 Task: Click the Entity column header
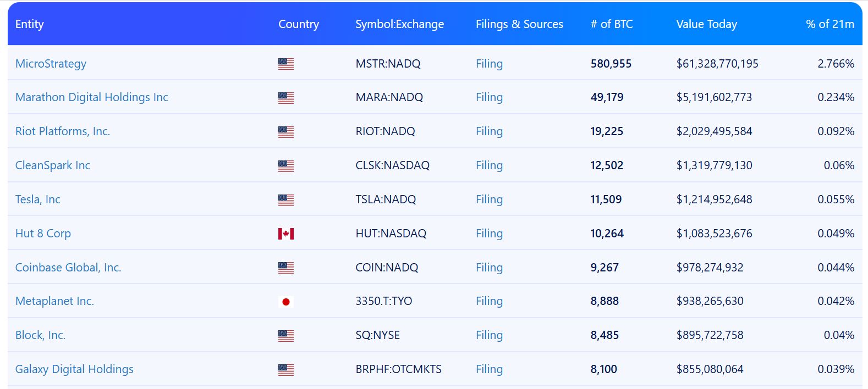tap(30, 24)
